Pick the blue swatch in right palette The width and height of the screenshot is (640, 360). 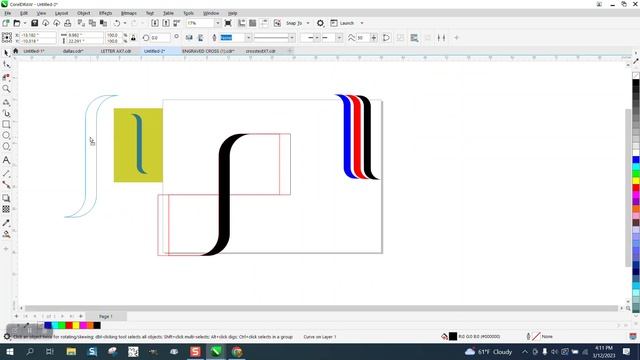(x=636, y=160)
